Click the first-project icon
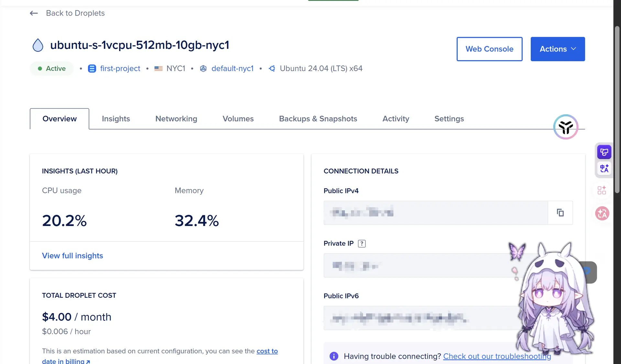The width and height of the screenshot is (621, 364). coord(92,69)
